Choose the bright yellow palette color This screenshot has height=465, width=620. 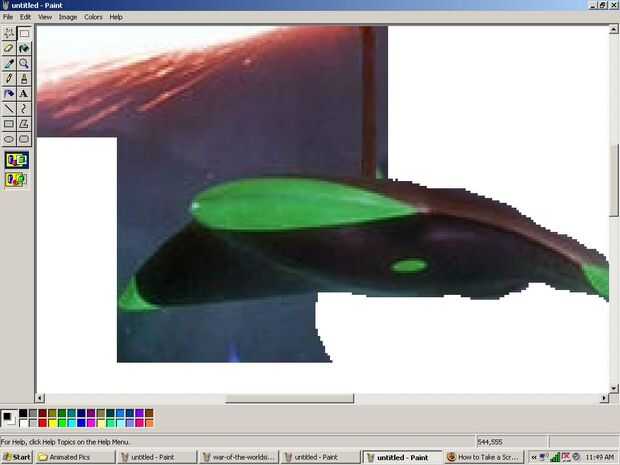pyautogui.click(x=52, y=423)
